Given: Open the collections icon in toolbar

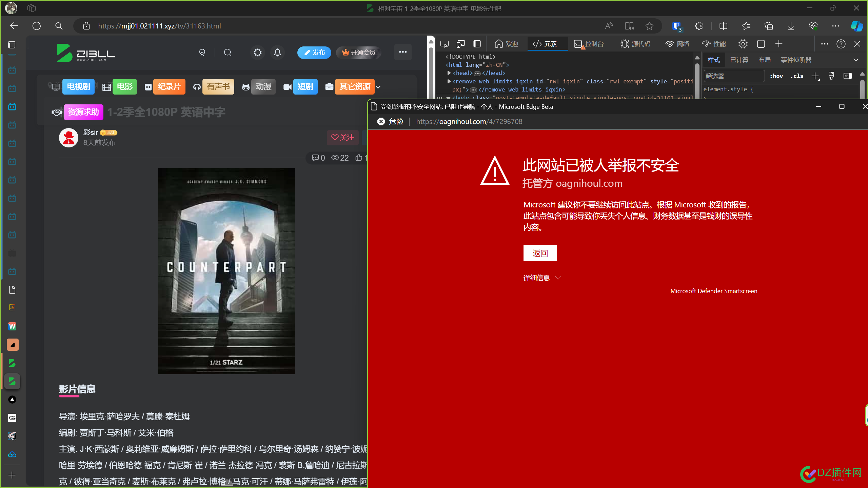Looking at the screenshot, I should pos(769,26).
